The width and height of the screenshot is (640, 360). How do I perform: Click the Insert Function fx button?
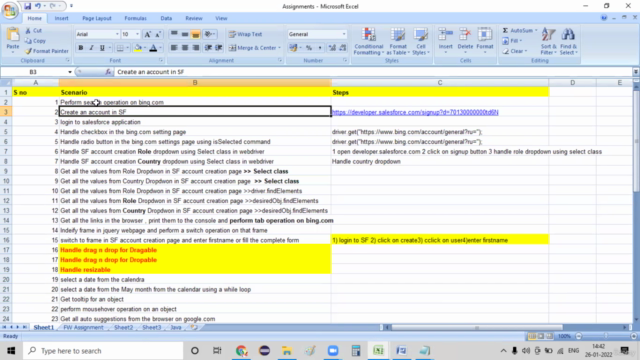pyautogui.click(x=108, y=72)
